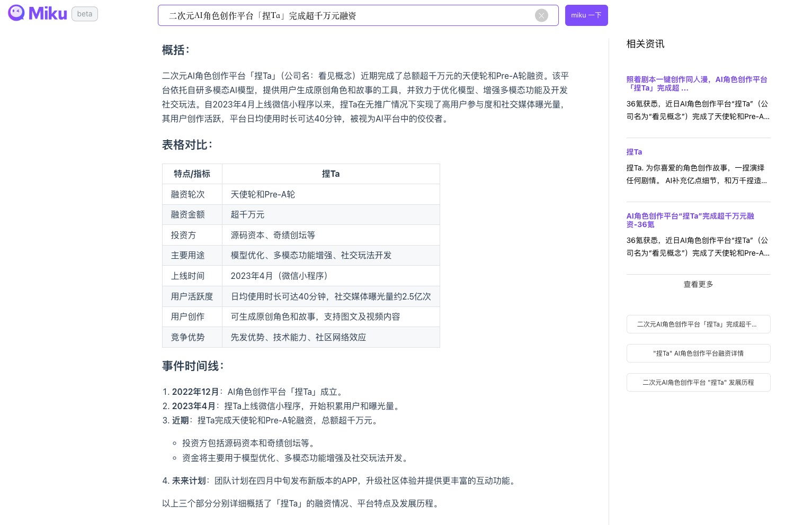Click the '上线时间' table cell
Viewport: 812px width, 525px height.
(x=192, y=276)
